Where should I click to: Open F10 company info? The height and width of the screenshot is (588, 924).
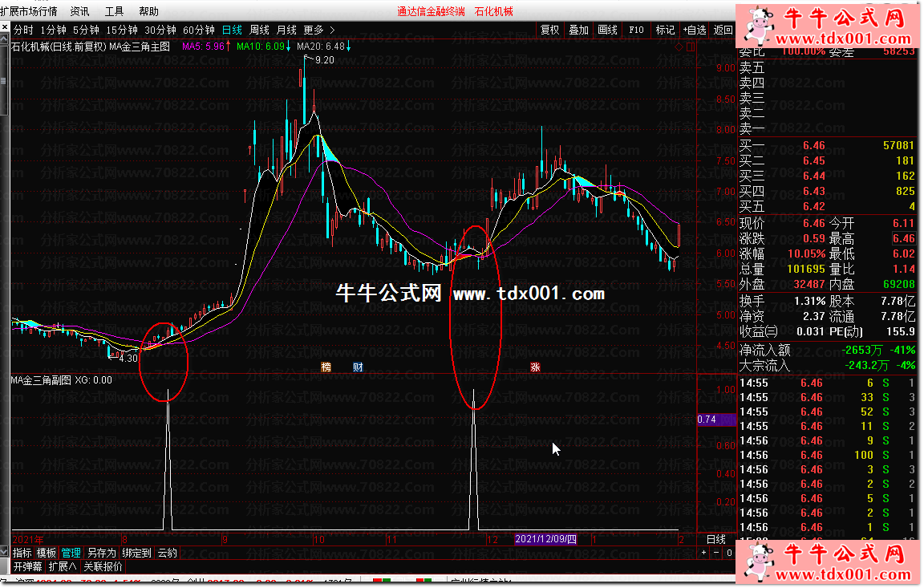(636, 30)
